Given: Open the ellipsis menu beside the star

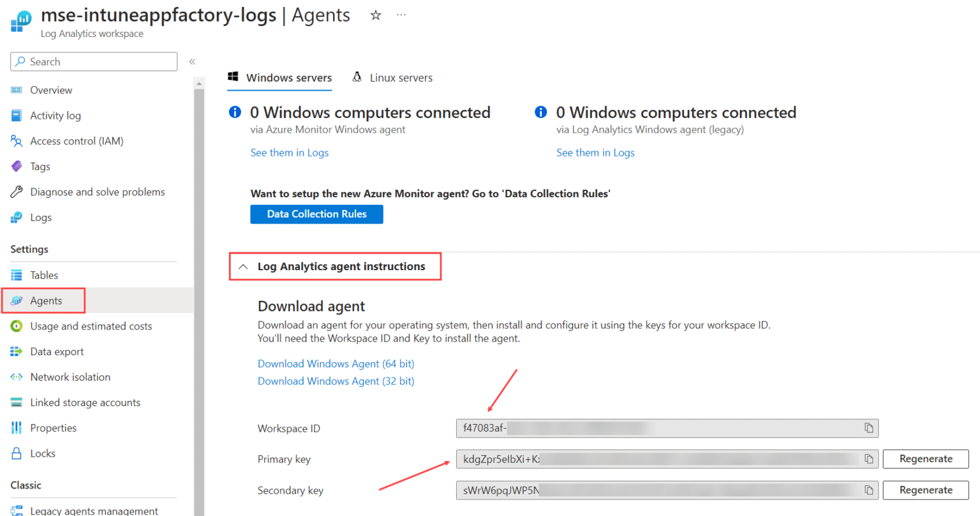Looking at the screenshot, I should (401, 15).
